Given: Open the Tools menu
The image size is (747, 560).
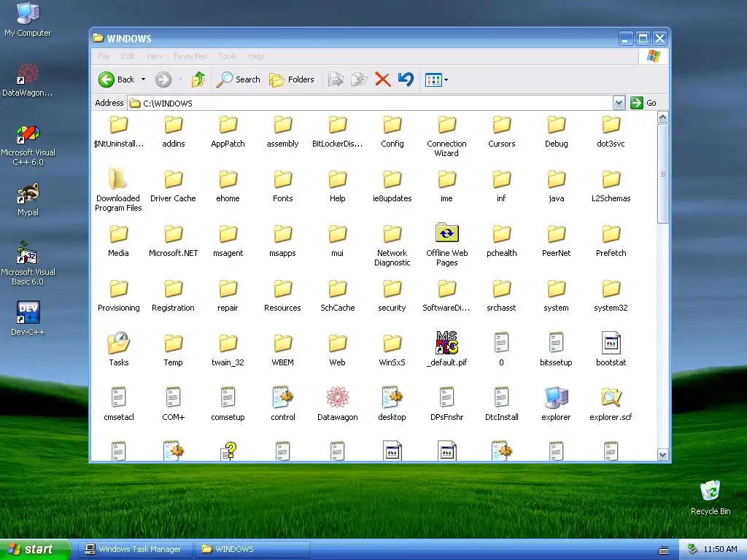Looking at the screenshot, I should pyautogui.click(x=228, y=56).
